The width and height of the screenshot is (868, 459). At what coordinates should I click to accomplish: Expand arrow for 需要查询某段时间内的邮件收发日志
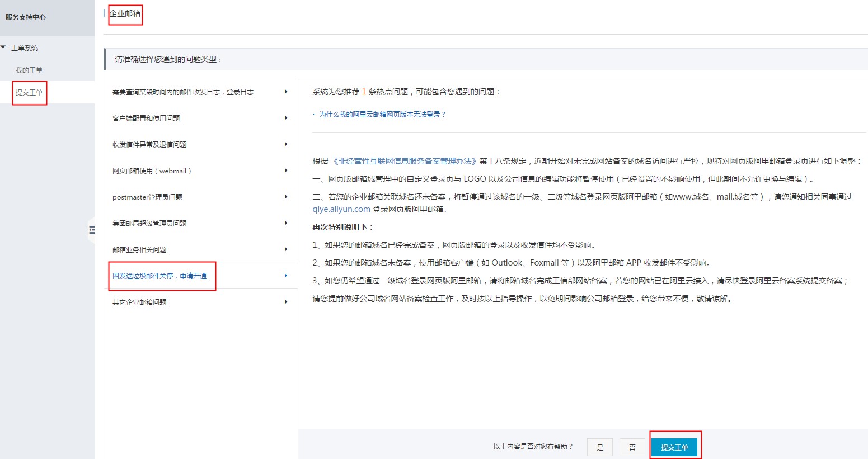pyautogui.click(x=286, y=92)
